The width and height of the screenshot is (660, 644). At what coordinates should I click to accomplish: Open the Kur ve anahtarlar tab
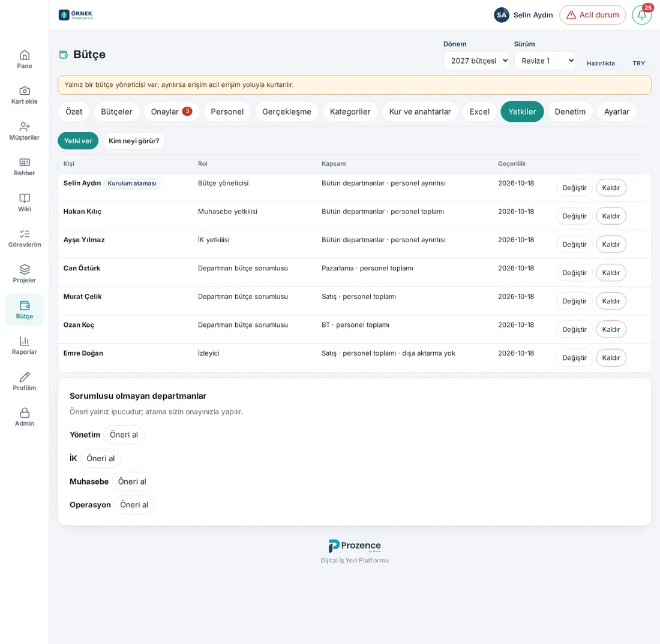[419, 112]
